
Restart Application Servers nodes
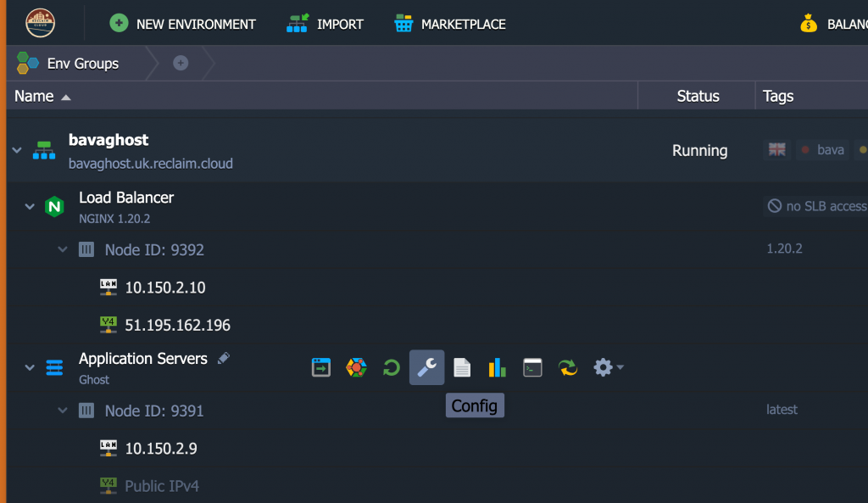(392, 367)
